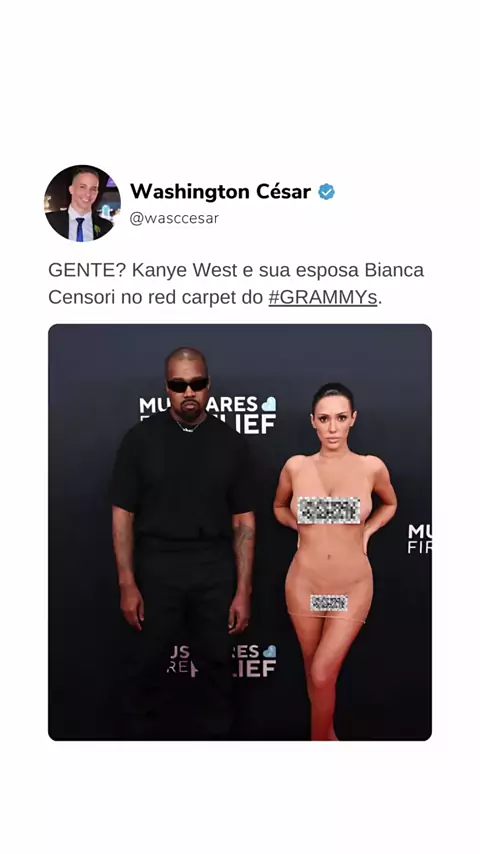480x854 pixels.
Task: Select the Washington César display name
Action: [x=220, y=192]
